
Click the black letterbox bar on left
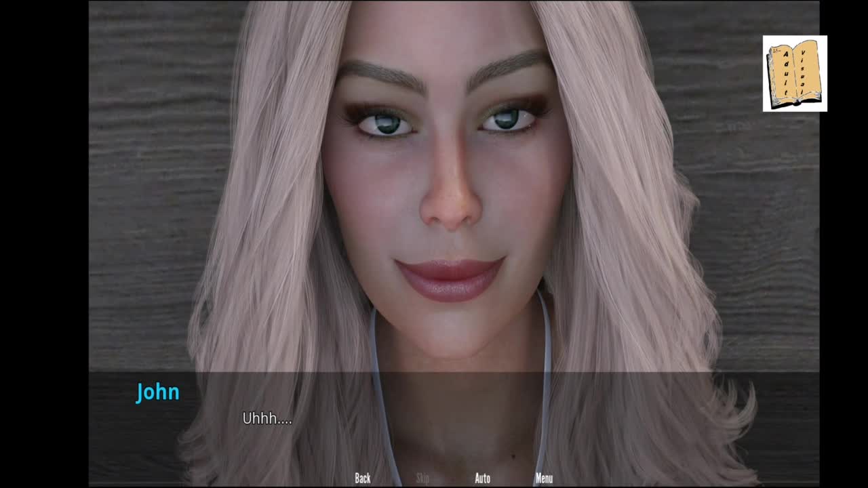tap(44, 244)
